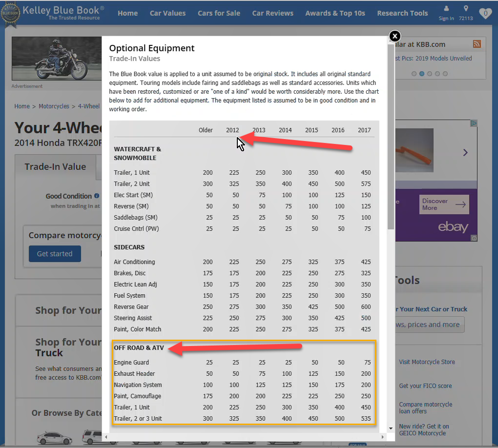Open the GEICO Motorcycle link
This screenshot has height=448, width=498.
click(x=424, y=429)
